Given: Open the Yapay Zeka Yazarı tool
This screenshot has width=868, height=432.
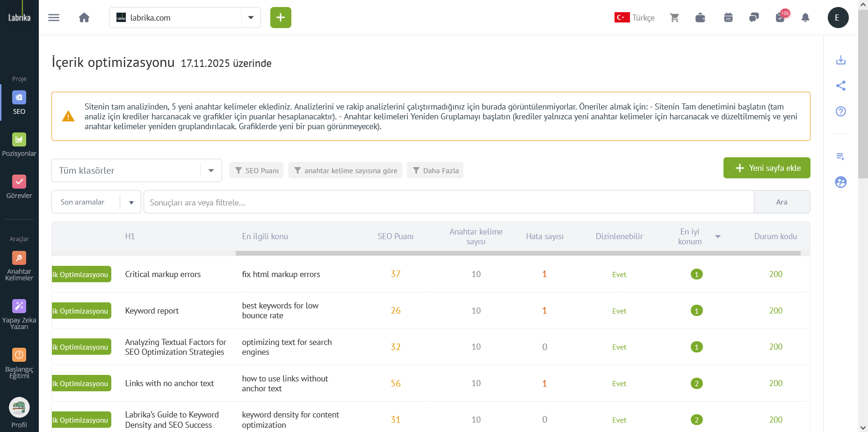Looking at the screenshot, I should click(x=19, y=311).
